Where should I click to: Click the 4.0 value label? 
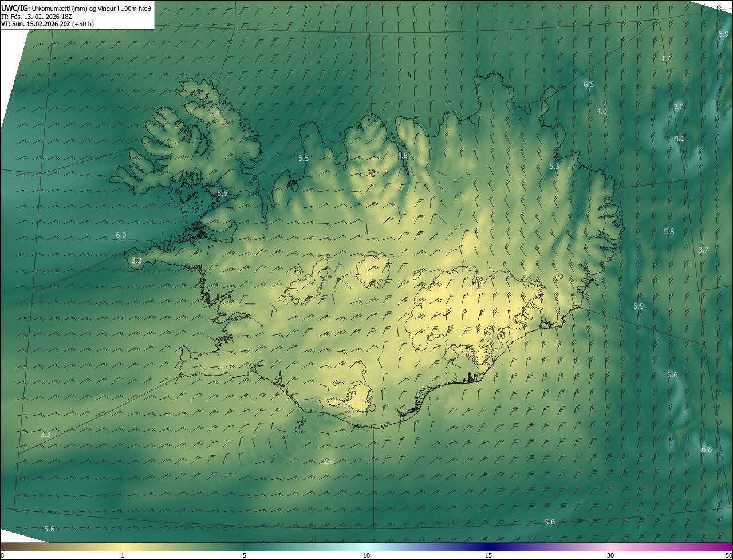point(601,111)
